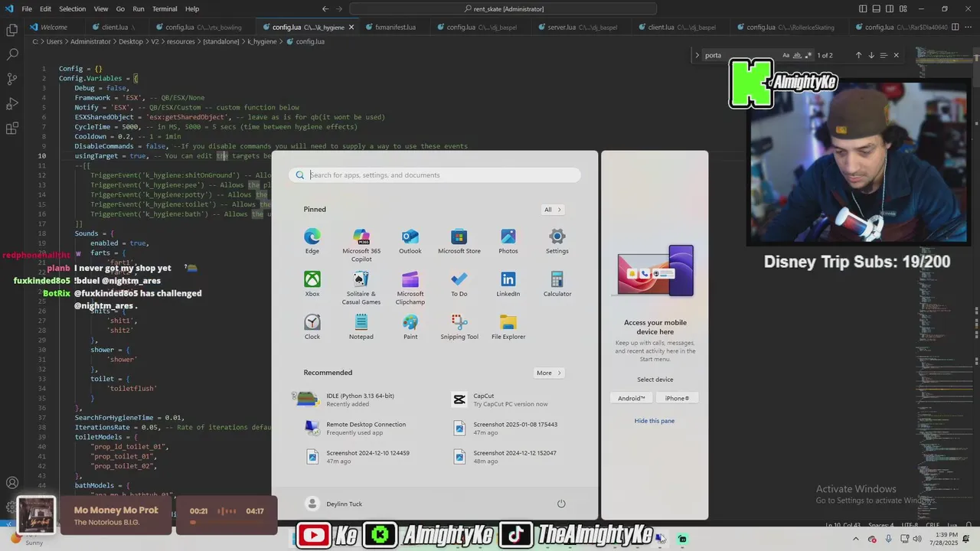Launch the Xbox app
The width and height of the screenshot is (980, 551).
pos(312,284)
